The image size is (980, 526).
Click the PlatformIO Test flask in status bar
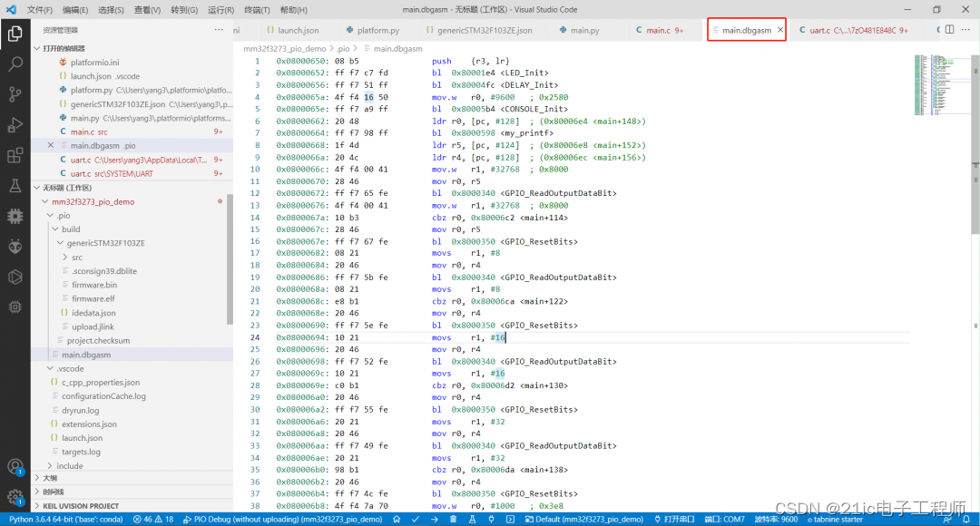click(x=473, y=519)
